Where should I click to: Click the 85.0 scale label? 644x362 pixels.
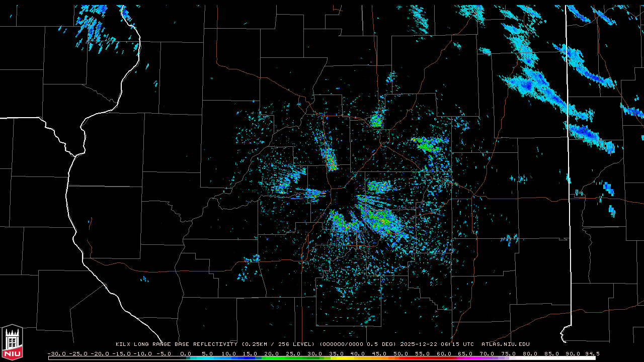point(552,353)
